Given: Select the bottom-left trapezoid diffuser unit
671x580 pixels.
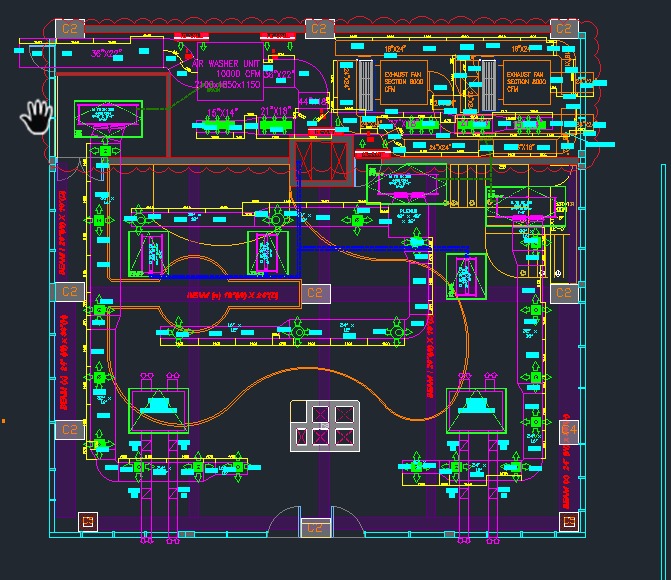Looking at the screenshot, I should (x=158, y=409).
